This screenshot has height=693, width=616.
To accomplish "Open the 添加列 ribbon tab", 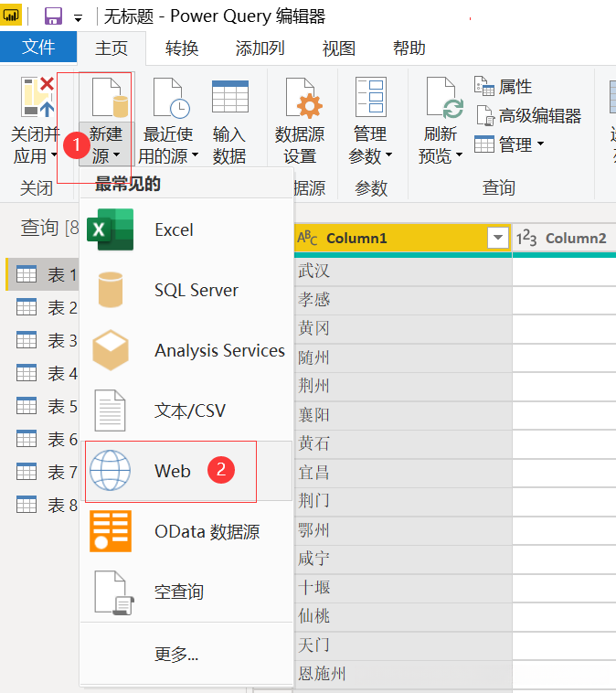I will pos(260,48).
